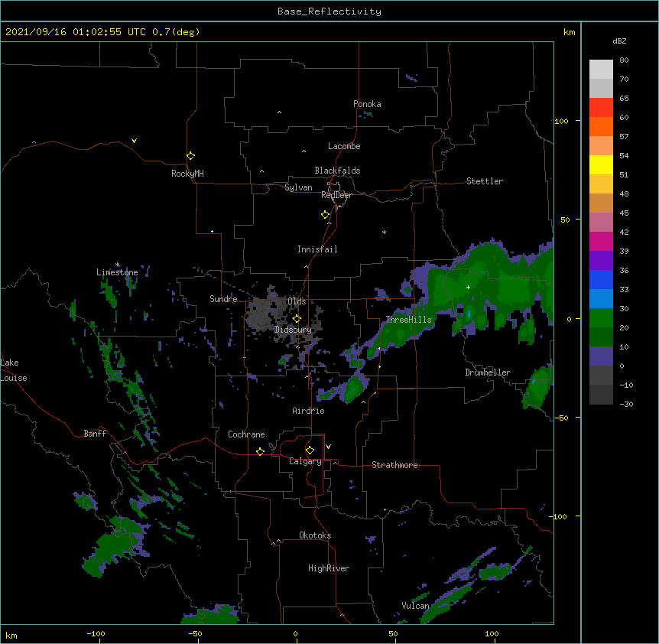Click the 0.7(deg) elevation angle text
Image resolution: width=659 pixels, height=644 pixels.
(x=176, y=32)
